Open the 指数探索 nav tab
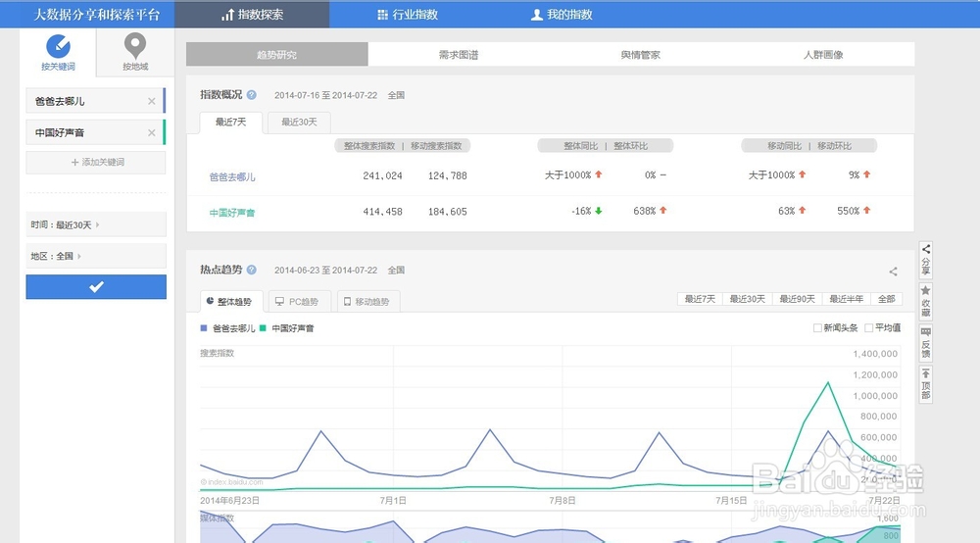980x543 pixels. click(x=252, y=15)
